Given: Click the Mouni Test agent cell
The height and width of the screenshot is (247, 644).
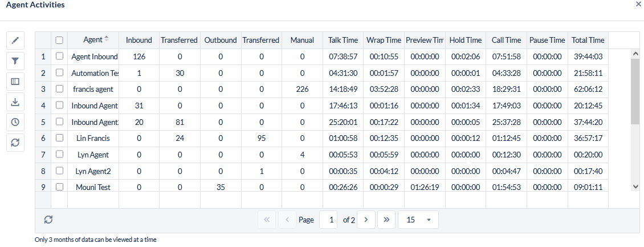Looking at the screenshot, I should point(93,187).
